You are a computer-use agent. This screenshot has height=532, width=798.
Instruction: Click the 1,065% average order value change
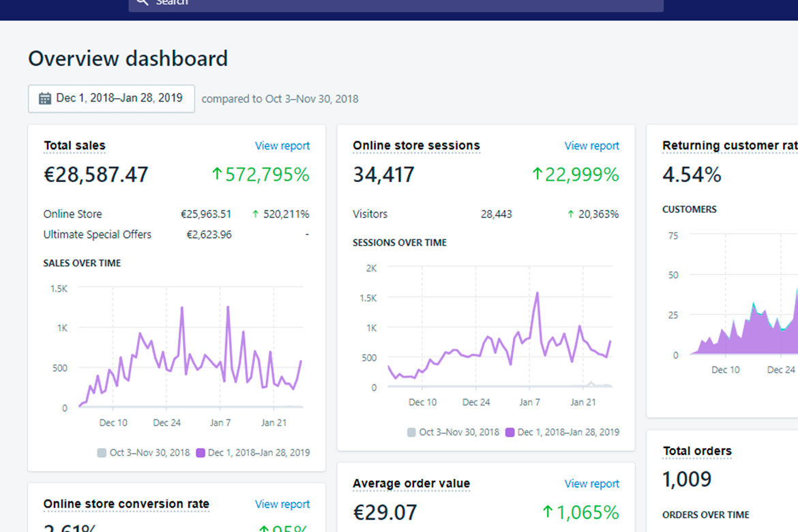point(580,512)
